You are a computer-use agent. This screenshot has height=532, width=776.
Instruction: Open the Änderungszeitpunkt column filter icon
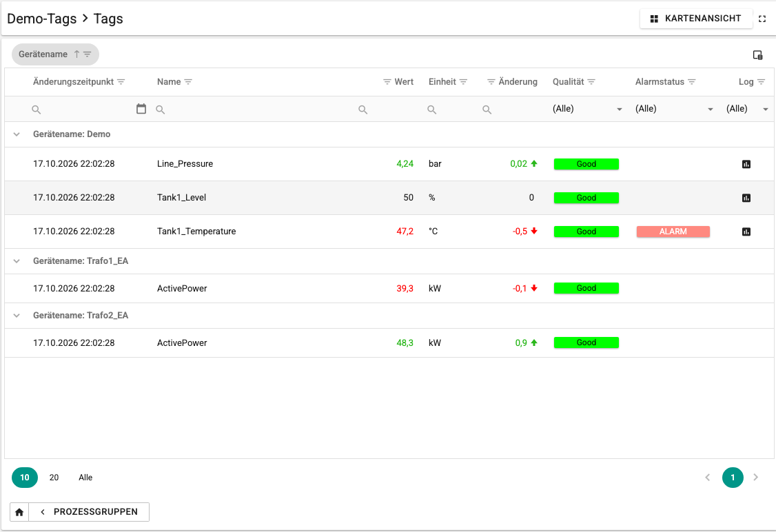pyautogui.click(x=121, y=81)
